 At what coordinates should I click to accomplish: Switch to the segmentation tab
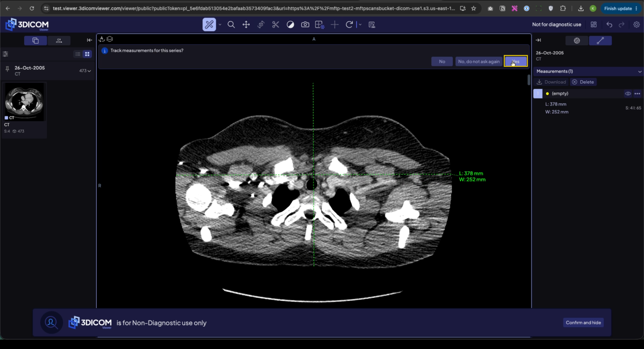[577, 41]
